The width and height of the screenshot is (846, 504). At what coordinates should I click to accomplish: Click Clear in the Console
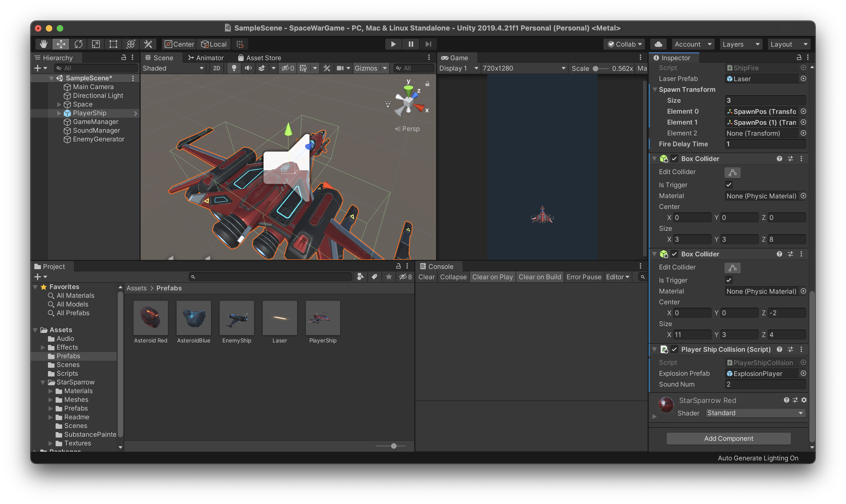pyautogui.click(x=426, y=277)
